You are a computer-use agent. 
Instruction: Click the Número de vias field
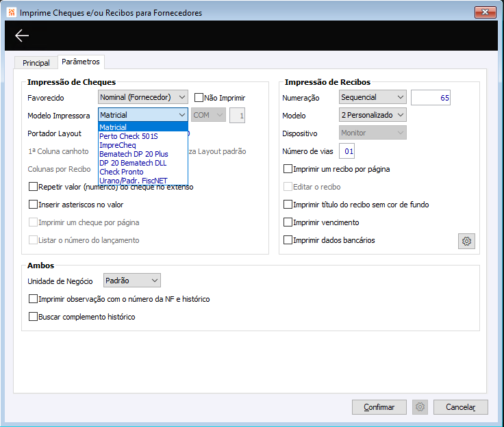(346, 151)
